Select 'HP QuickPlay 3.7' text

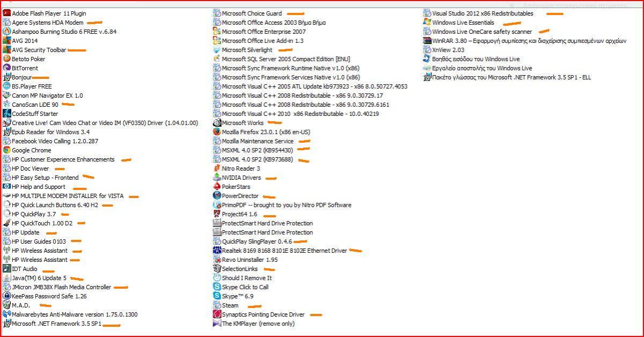[34, 214]
